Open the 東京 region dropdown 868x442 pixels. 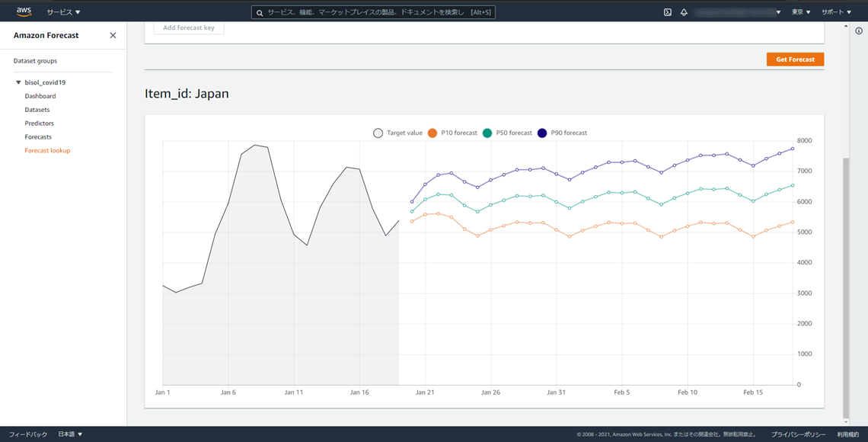(801, 12)
